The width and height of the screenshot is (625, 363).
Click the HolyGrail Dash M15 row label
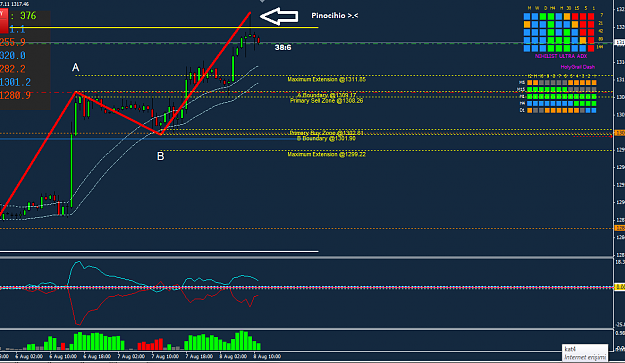point(521,89)
